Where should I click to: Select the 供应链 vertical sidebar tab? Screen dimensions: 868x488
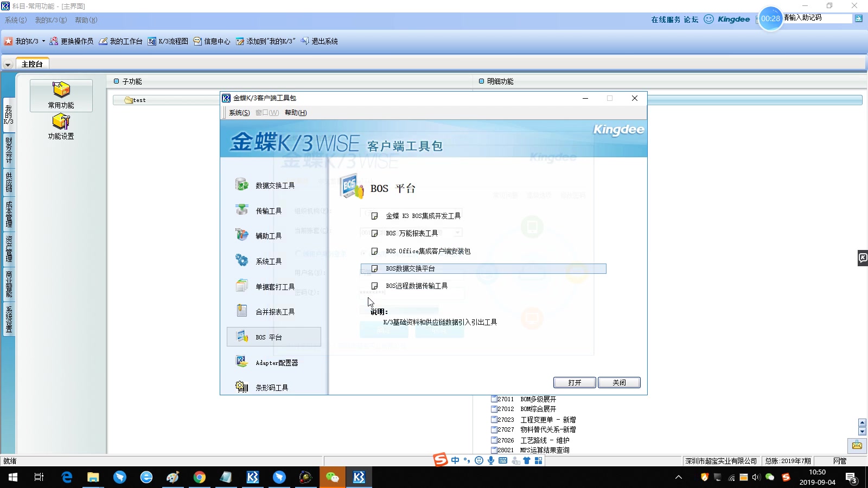(9, 182)
